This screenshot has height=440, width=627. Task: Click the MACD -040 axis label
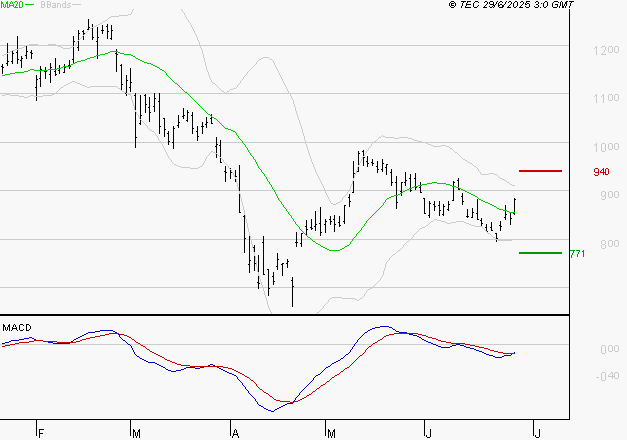pyautogui.click(x=607, y=376)
